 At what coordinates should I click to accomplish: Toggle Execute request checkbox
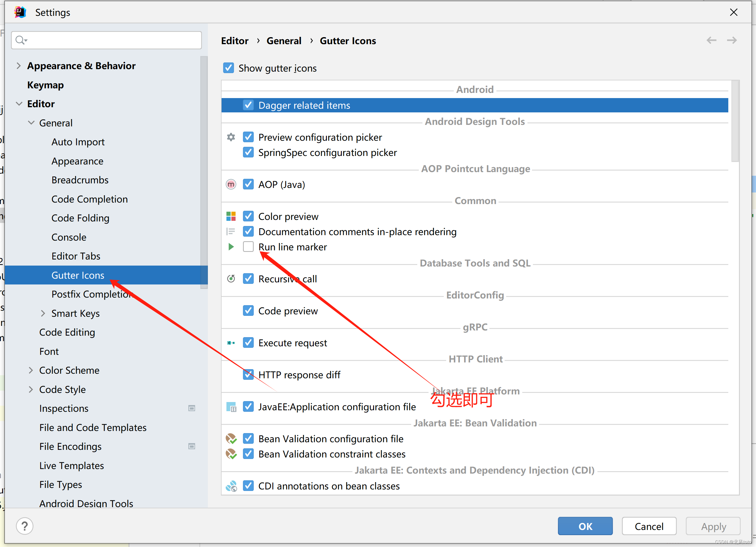point(248,343)
